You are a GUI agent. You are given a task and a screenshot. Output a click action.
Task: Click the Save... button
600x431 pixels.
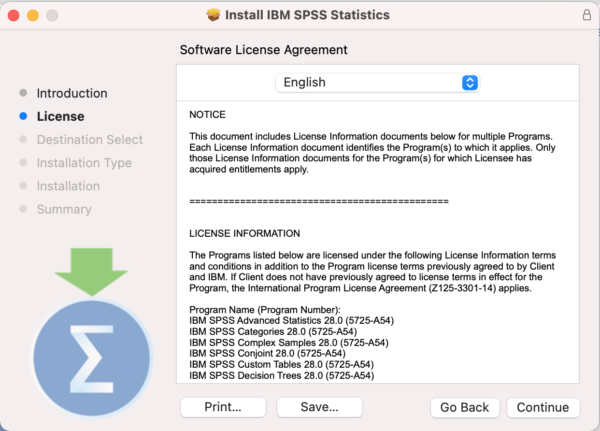(x=320, y=407)
